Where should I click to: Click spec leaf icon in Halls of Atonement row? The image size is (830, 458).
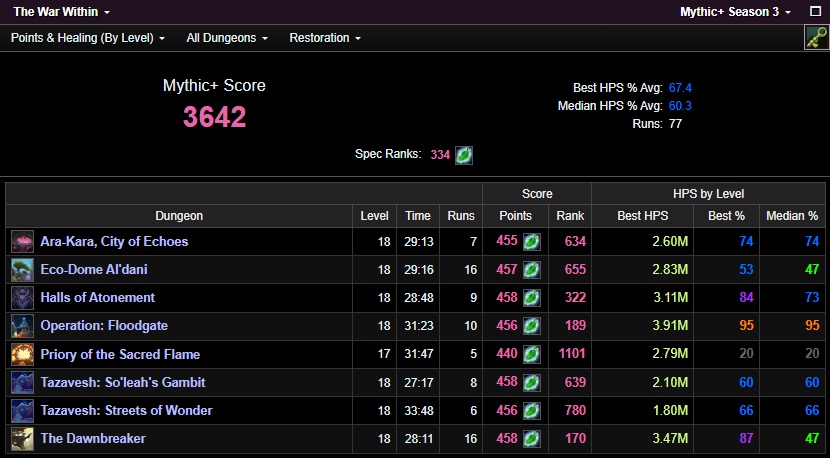(531, 298)
